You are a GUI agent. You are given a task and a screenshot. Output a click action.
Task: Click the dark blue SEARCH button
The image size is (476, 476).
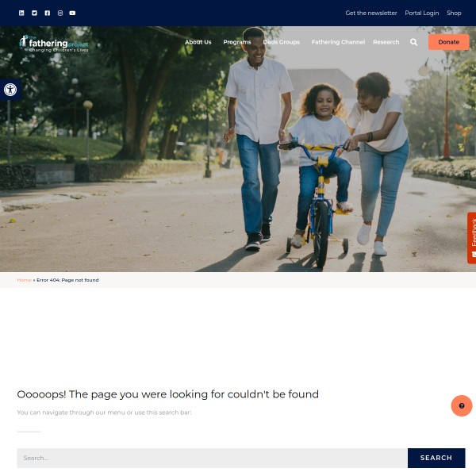(436, 458)
